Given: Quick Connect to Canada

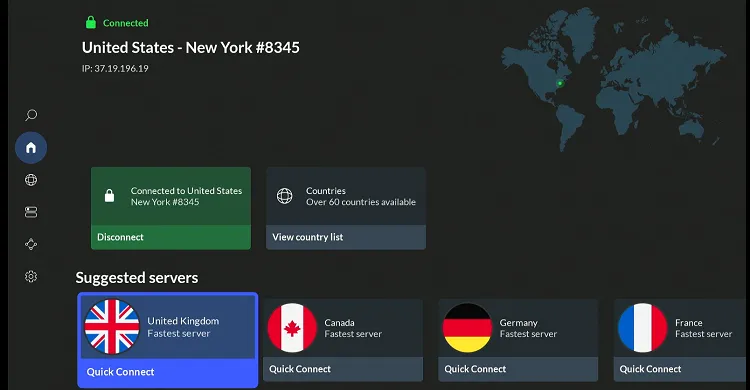Looking at the screenshot, I should coord(343,369).
